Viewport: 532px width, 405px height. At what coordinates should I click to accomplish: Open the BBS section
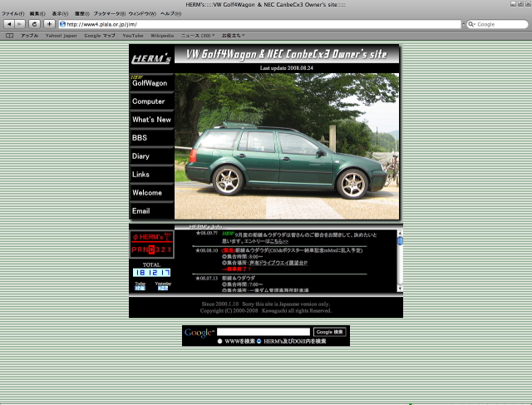[151, 137]
